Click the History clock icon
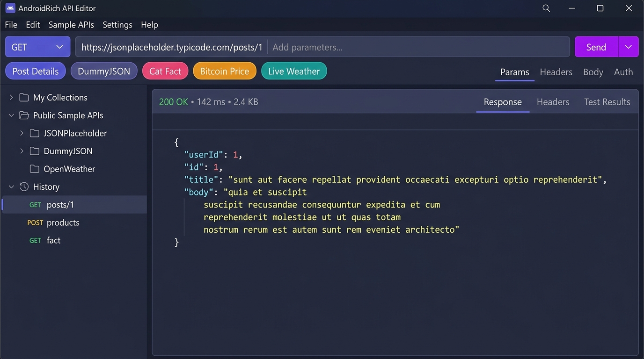 click(x=24, y=187)
